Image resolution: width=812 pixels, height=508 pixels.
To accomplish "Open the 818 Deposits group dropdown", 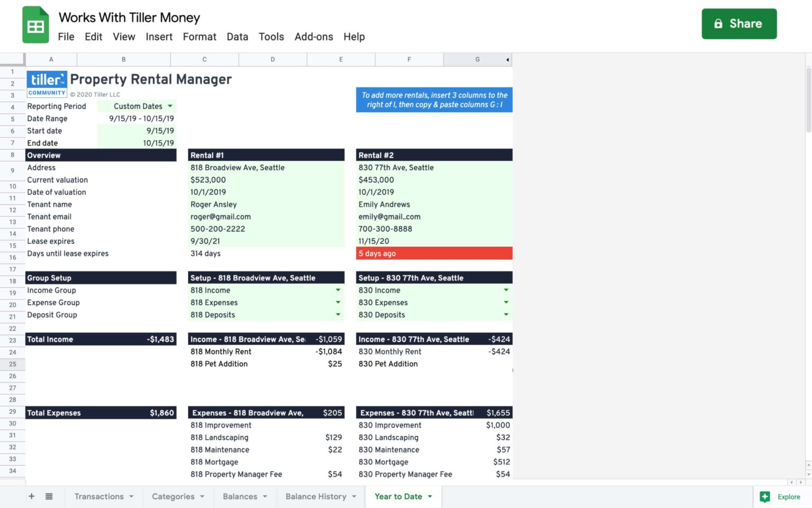I will pyautogui.click(x=338, y=314).
